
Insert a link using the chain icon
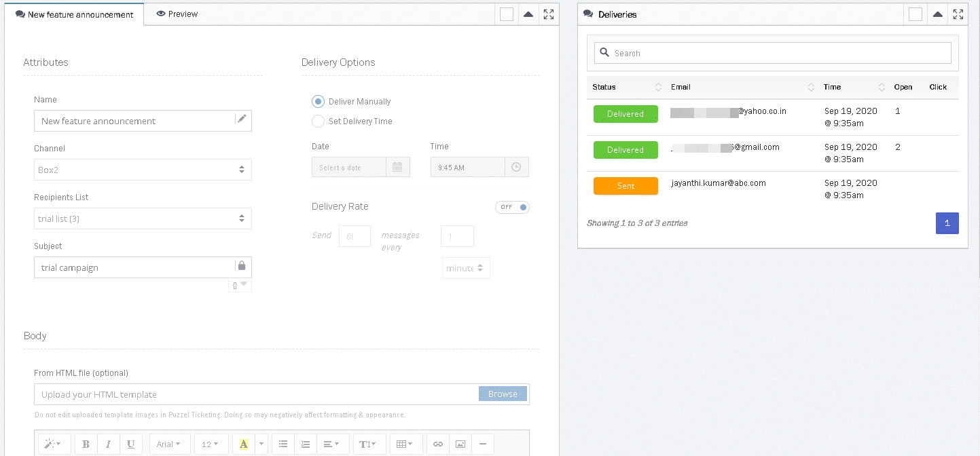438,444
